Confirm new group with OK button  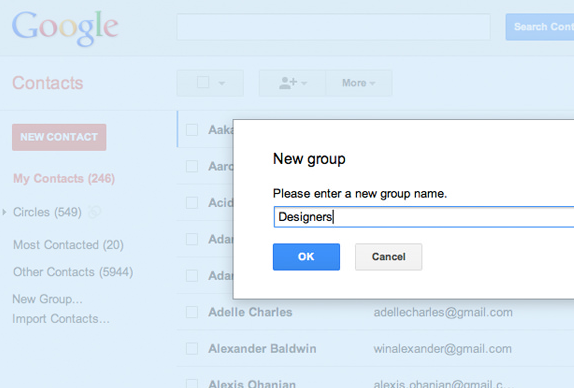click(306, 257)
